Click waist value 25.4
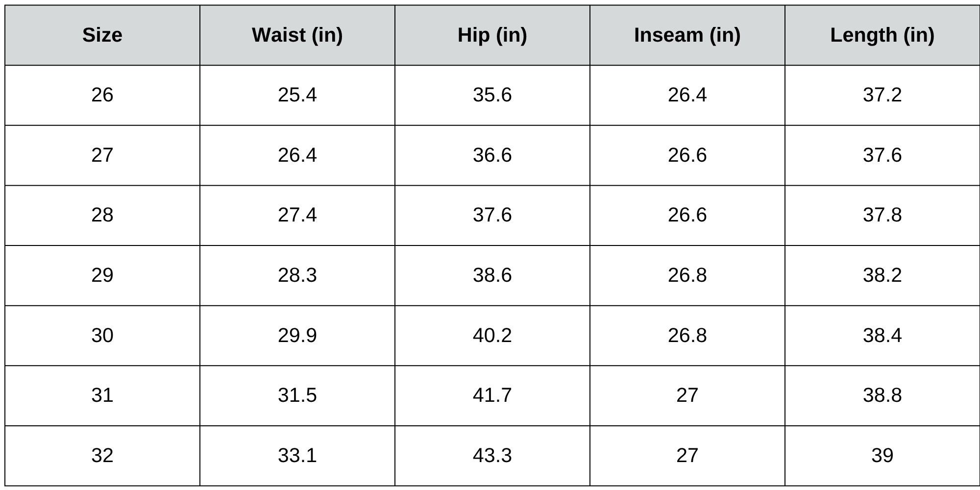Screen dimensions: 980x490 pos(297,95)
